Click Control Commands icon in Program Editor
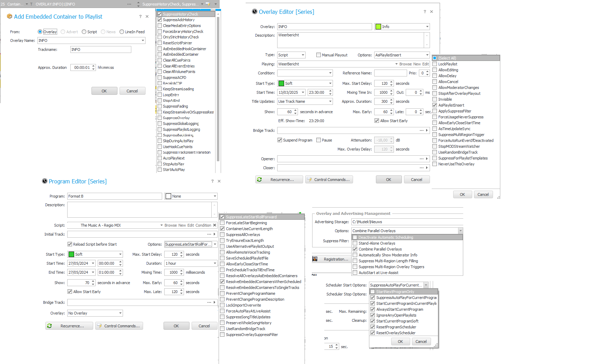Screen dimensions: 598x364 coord(99,326)
